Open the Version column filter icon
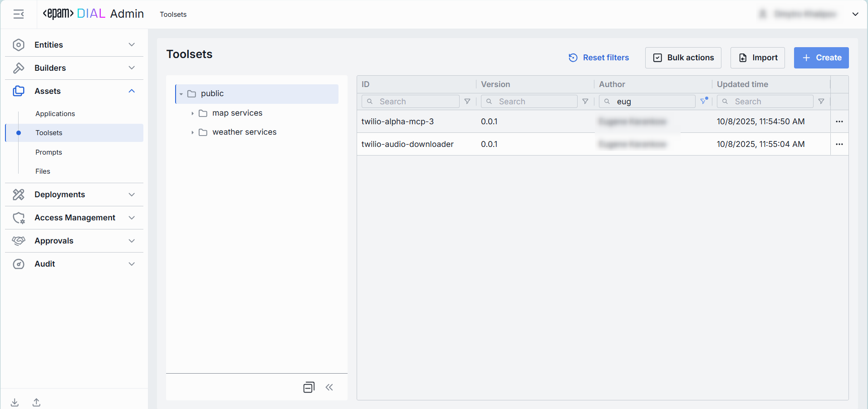The height and width of the screenshot is (409, 868). pos(585,102)
